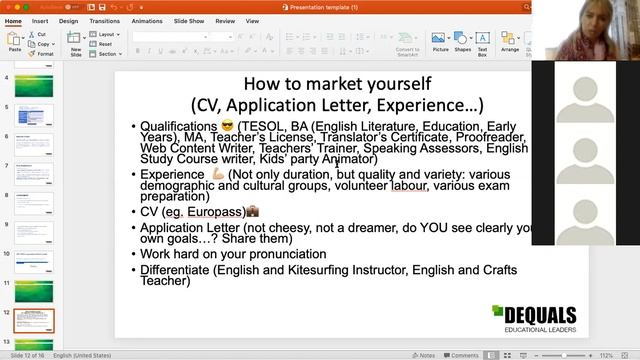Click the English (United States) language indicator
The height and width of the screenshot is (360, 640).
[x=82, y=356]
